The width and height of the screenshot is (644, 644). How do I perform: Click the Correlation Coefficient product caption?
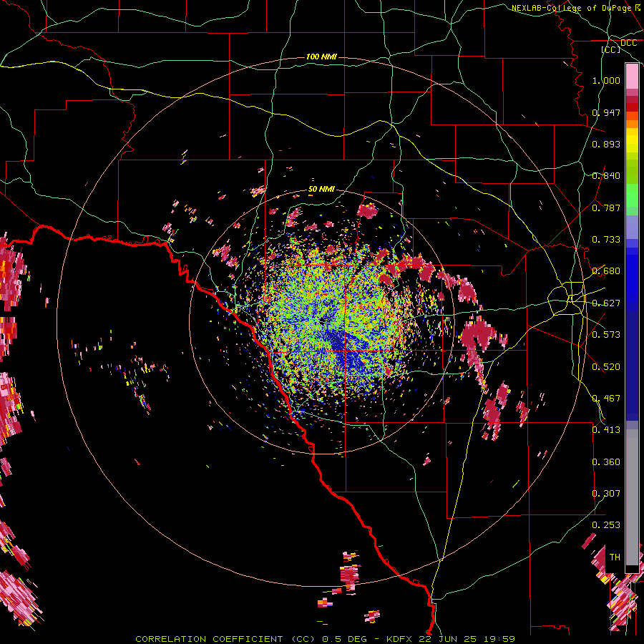(326, 639)
